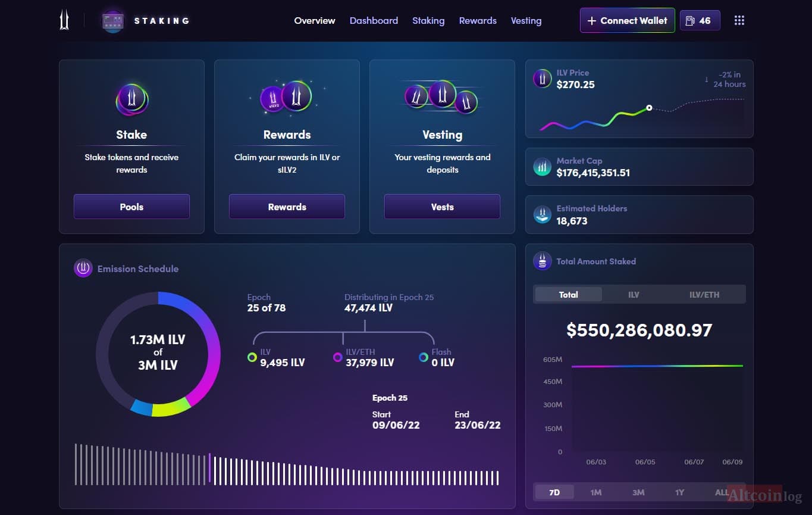Click the Market Cap icon
This screenshot has height=515, width=812.
tap(542, 167)
